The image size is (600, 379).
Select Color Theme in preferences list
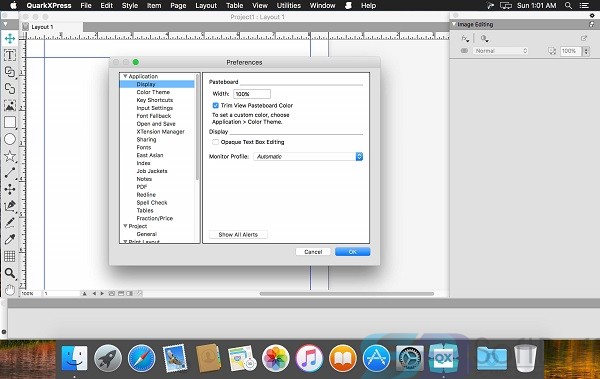(x=153, y=92)
